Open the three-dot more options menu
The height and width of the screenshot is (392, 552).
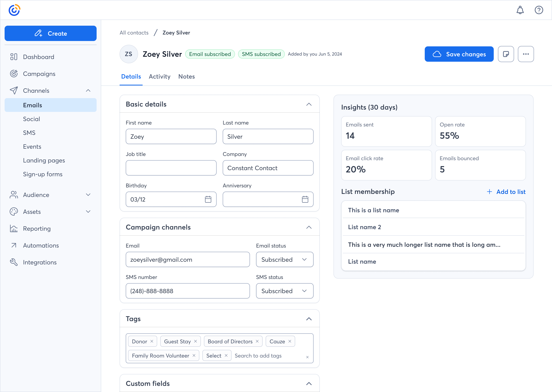(526, 54)
